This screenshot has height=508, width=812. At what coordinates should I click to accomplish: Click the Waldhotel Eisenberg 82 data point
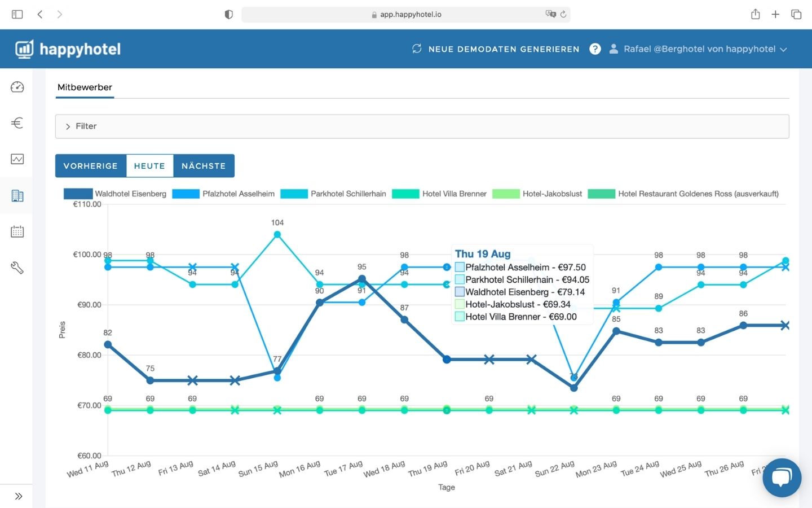(108, 344)
